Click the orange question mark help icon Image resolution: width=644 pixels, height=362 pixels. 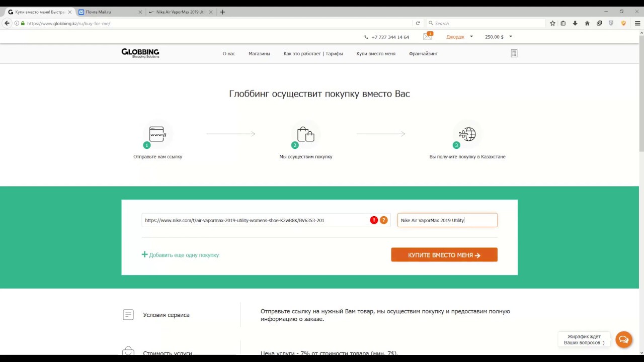tap(383, 220)
